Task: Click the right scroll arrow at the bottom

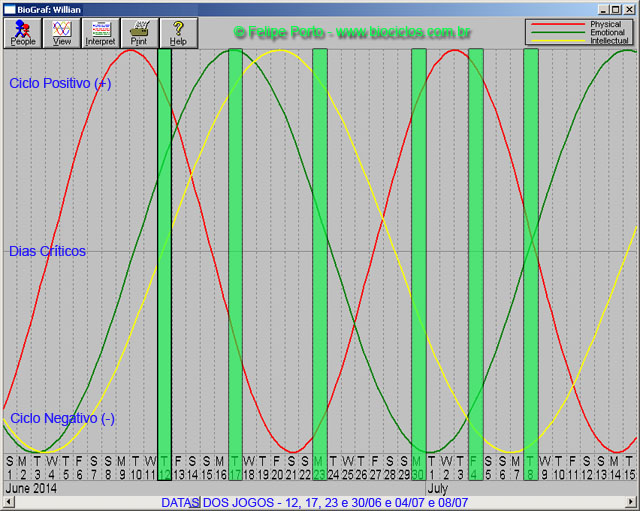Action: (x=631, y=502)
